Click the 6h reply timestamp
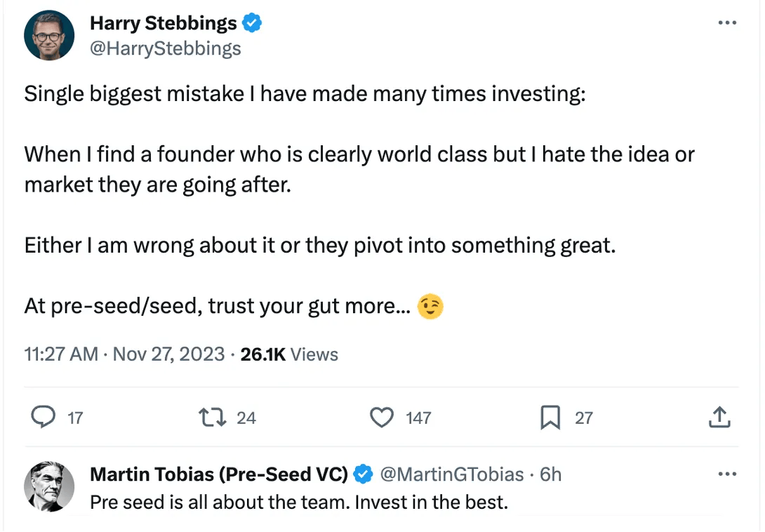 [x=551, y=474]
